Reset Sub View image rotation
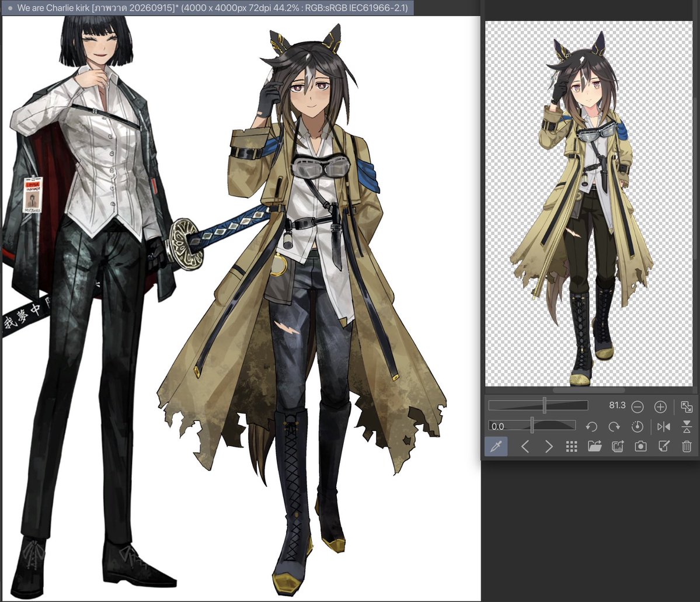 point(638,426)
